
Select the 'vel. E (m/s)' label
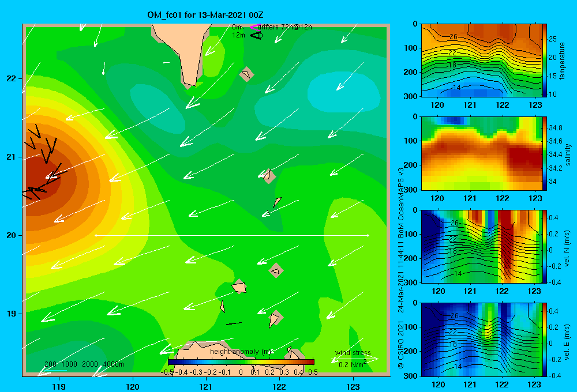(567, 341)
